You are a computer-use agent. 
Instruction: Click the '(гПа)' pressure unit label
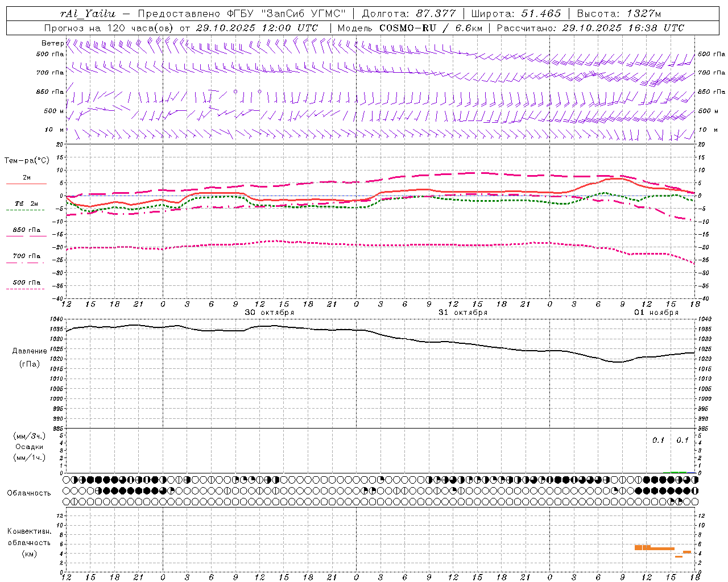[x=30, y=364]
